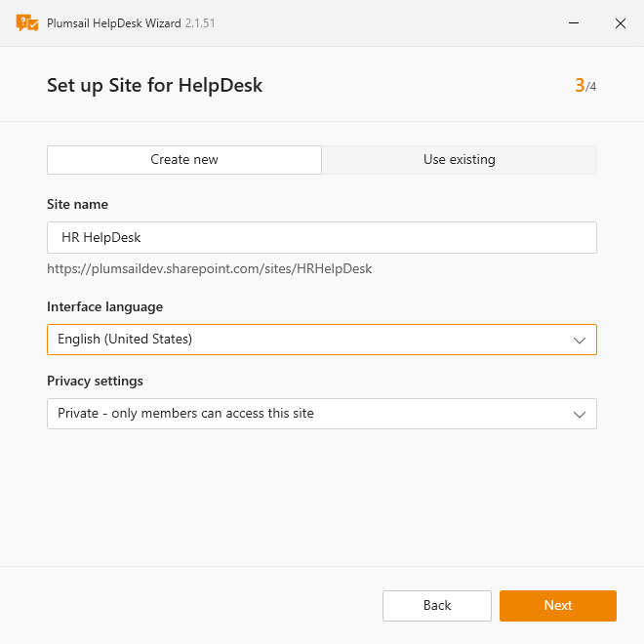Close the HelpDesk Wizard window
The width and height of the screenshot is (644, 644).
(x=621, y=23)
